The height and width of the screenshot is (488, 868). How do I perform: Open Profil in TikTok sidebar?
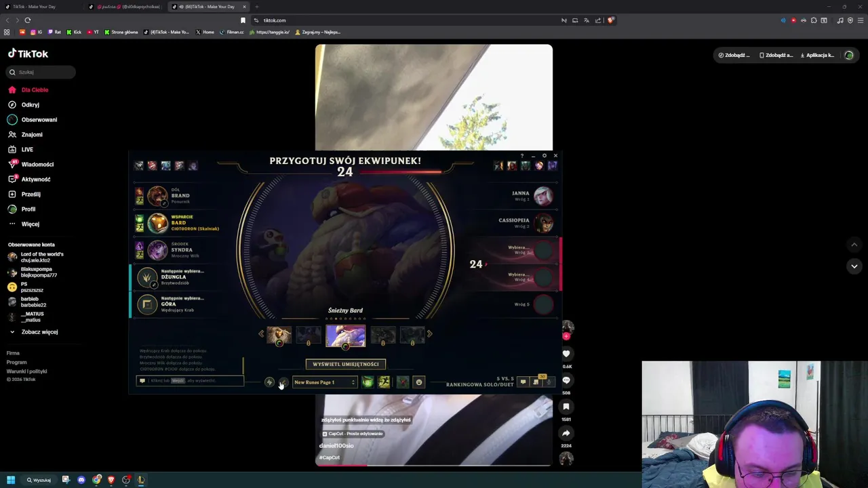tap(22, 209)
